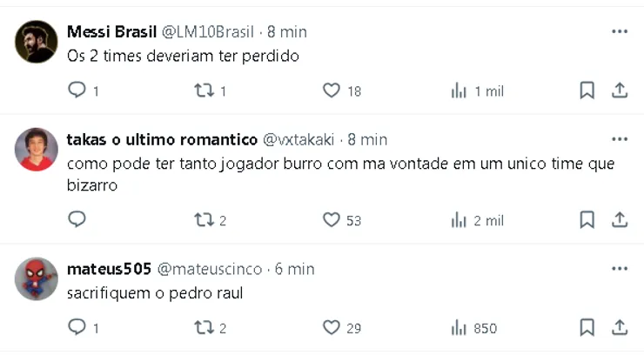
Task: Open more options on Messi Brasil tweet
Action: coord(620,32)
